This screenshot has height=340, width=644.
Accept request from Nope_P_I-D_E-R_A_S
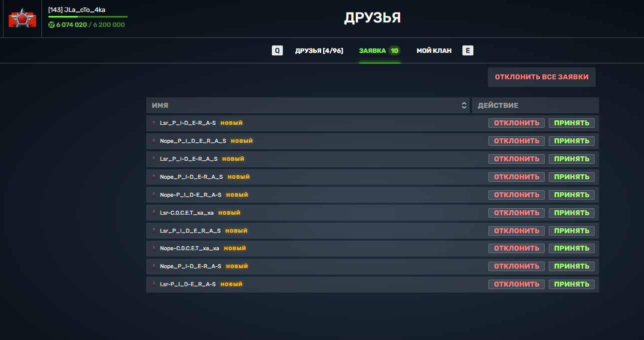coord(572,177)
